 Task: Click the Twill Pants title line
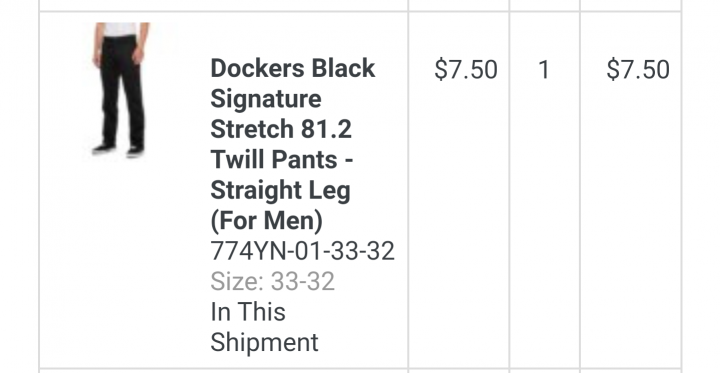pos(281,159)
